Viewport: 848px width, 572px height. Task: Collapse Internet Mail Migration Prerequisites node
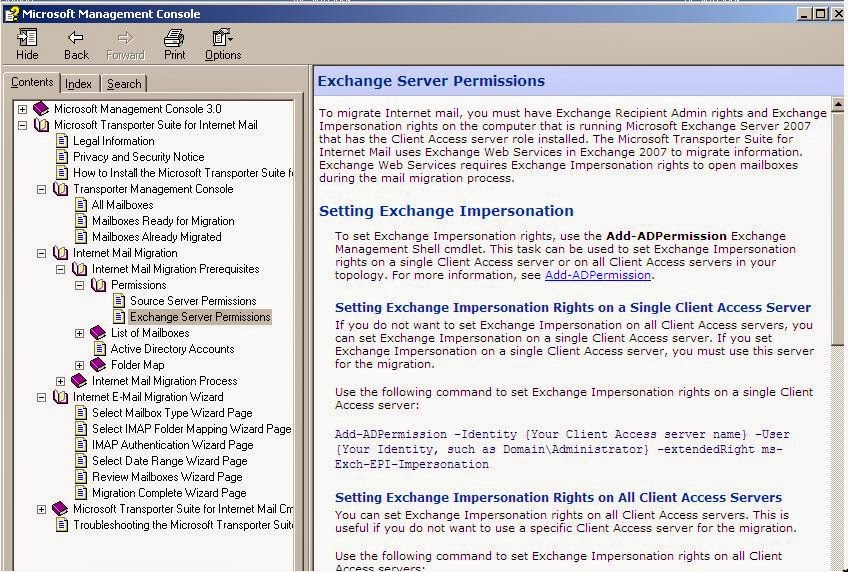61,269
